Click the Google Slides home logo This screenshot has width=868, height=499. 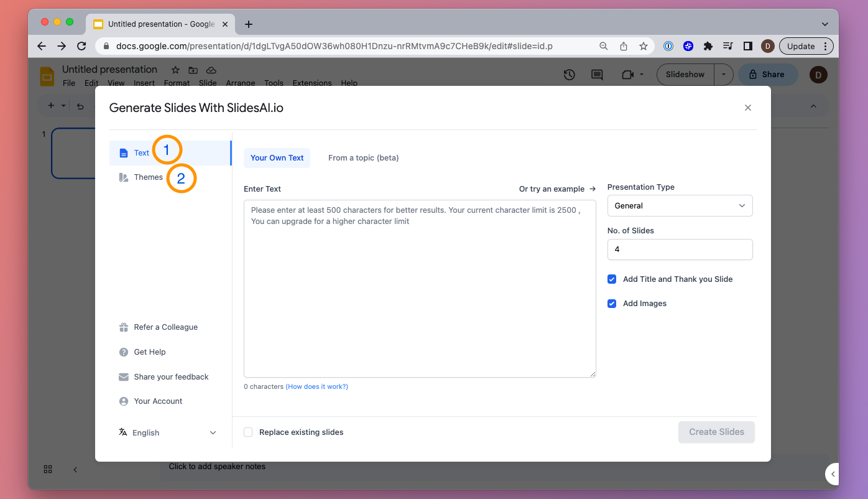(x=47, y=76)
